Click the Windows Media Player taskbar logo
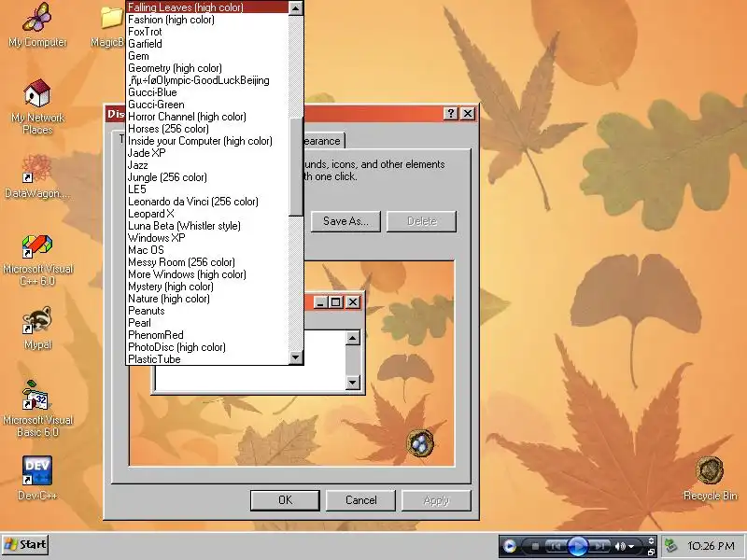 509,546
